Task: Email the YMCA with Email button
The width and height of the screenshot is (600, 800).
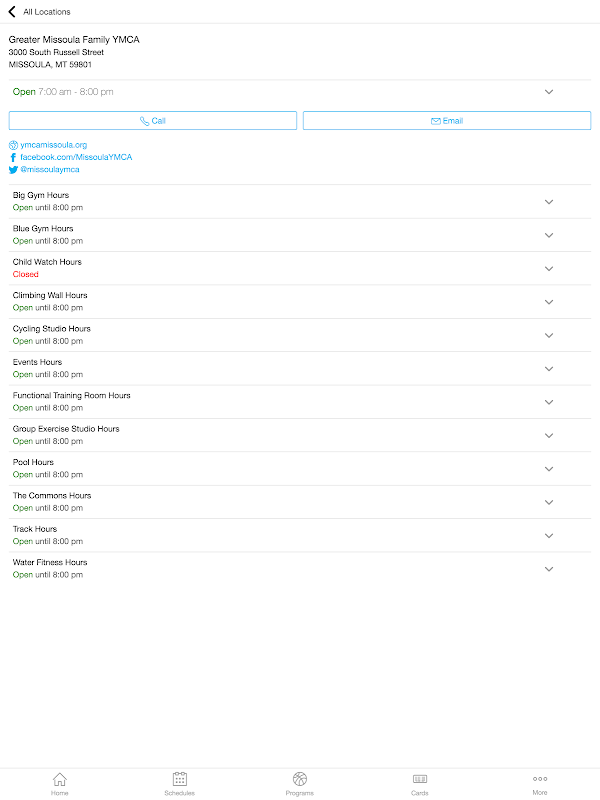Action: coord(447,120)
